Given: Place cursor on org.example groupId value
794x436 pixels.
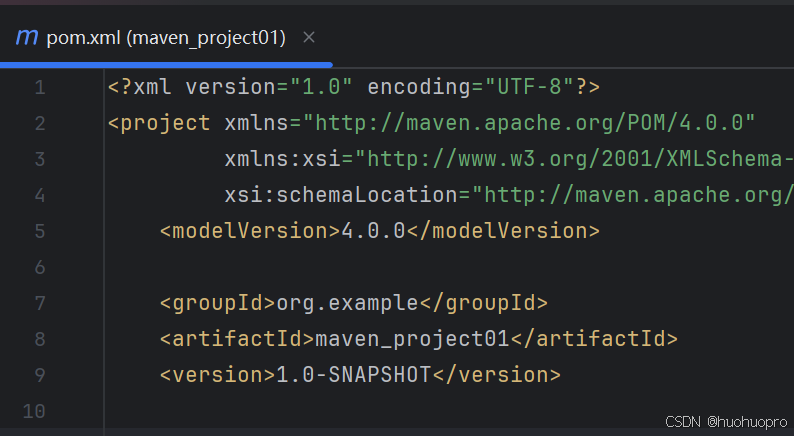Looking at the screenshot, I should click(347, 303).
